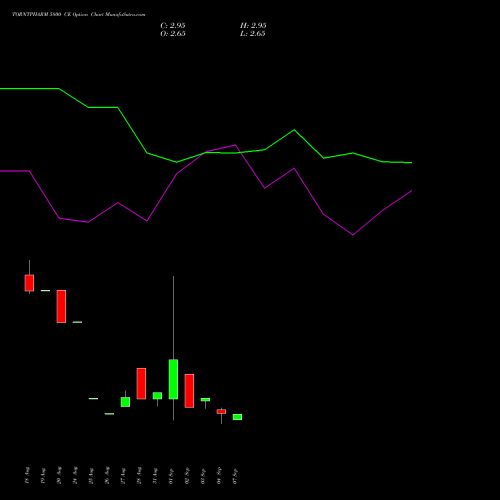Select the green candle above 27 Aug

[125, 402]
